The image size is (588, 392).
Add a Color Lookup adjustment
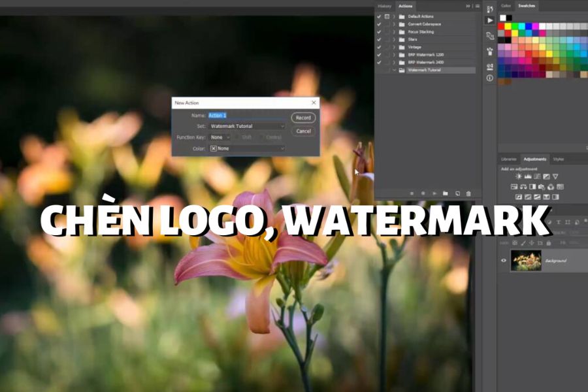[x=561, y=187]
